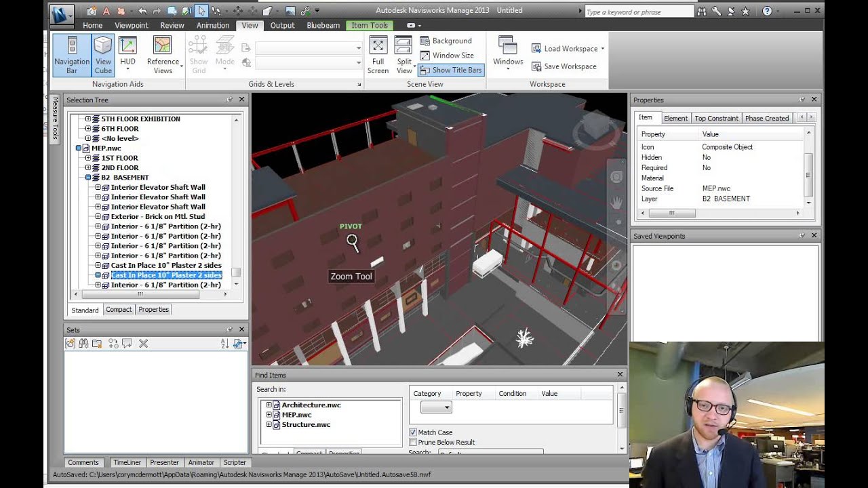Click New Folder icon in Sets panel
868x488 pixels.
(97, 344)
